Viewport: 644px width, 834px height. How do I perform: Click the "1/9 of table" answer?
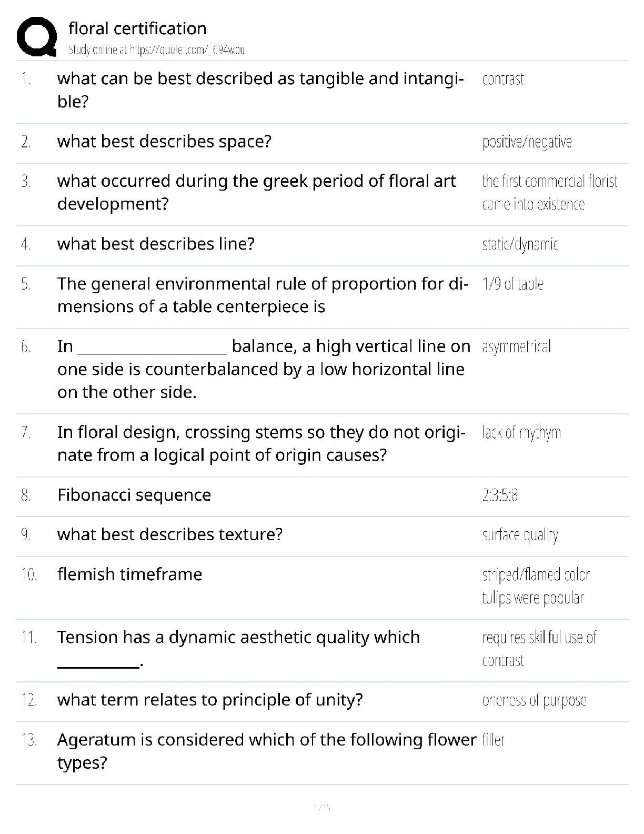coord(512,284)
